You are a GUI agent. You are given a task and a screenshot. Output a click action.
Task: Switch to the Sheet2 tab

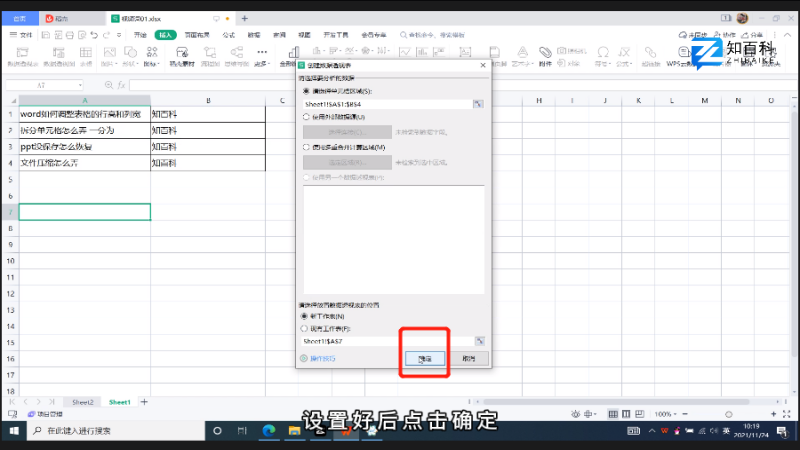(x=82, y=402)
